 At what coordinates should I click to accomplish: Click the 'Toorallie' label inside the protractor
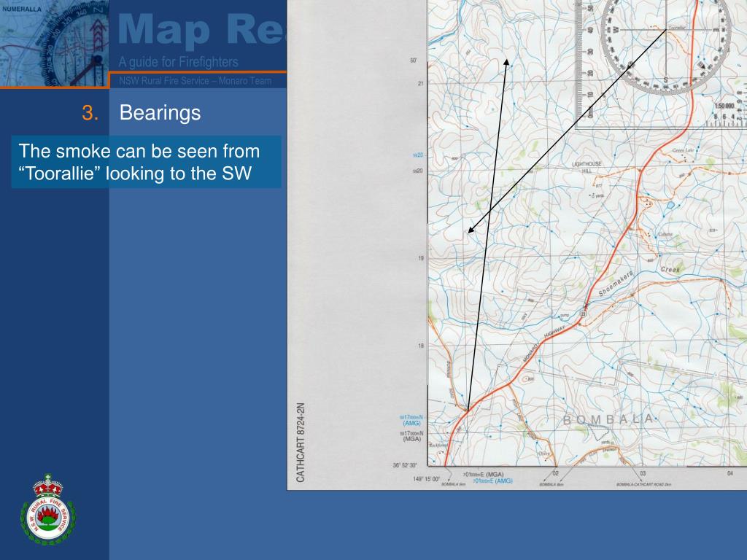[x=677, y=28]
